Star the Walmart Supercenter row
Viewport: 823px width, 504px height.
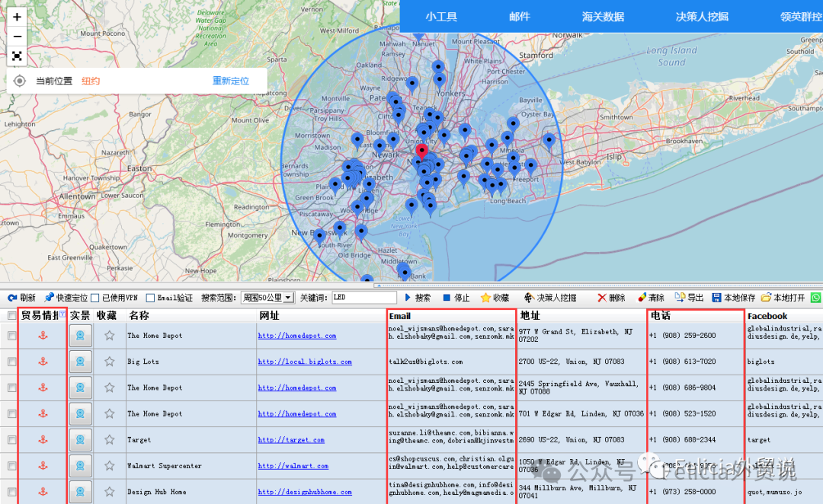pos(109,465)
